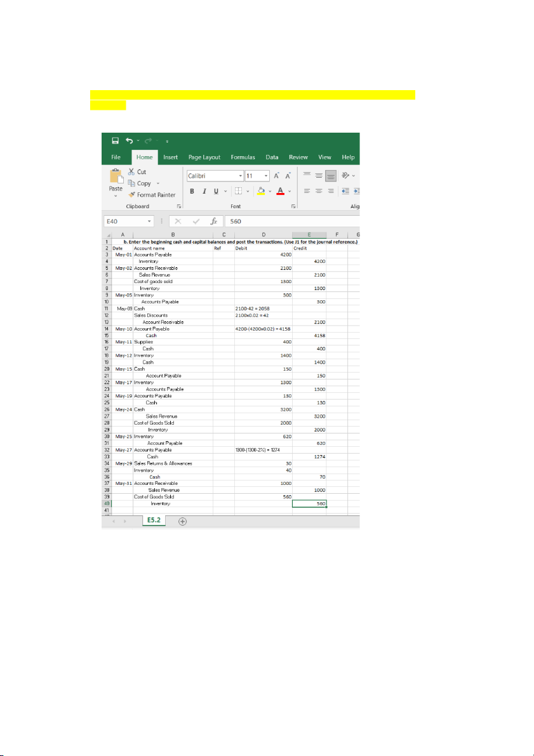
Task: Click the Insert Function fx icon
Action: (x=215, y=222)
